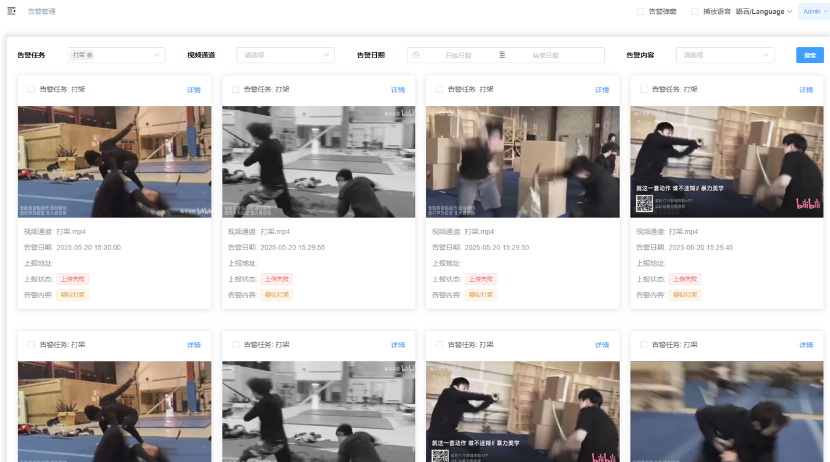Click 上传失败 tag on the 15:29:50 card
Image resolution: width=830 pixels, height=462 pixels.
click(481, 279)
